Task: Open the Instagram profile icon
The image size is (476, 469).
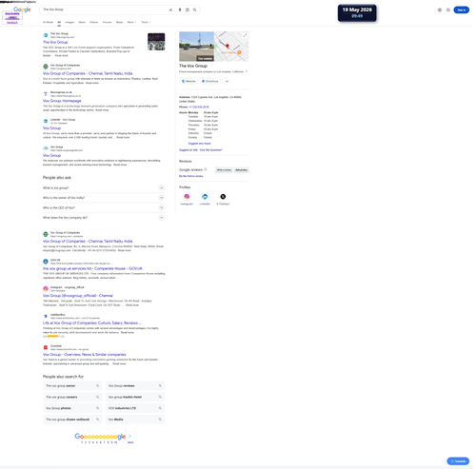Action: point(187,197)
